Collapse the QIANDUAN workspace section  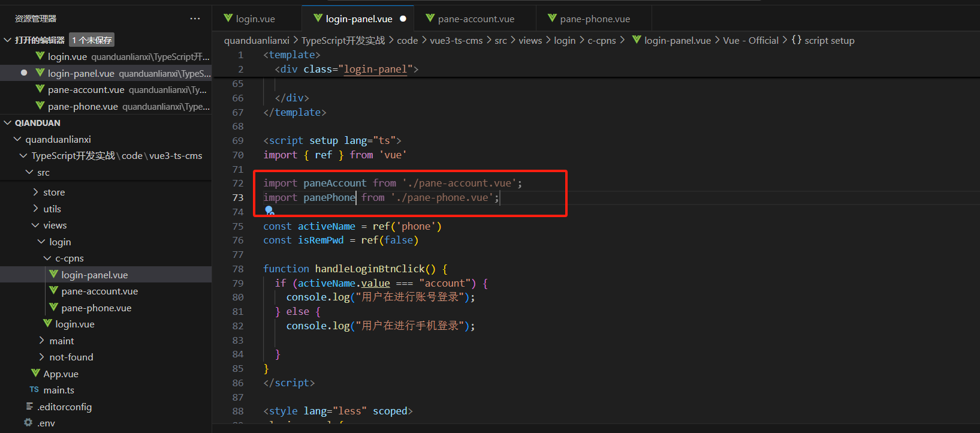click(7, 122)
